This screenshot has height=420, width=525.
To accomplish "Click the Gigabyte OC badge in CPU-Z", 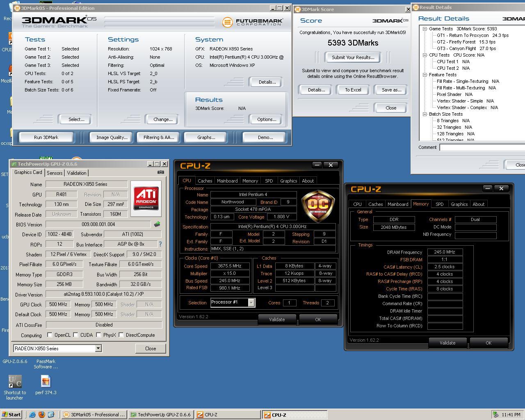I will point(318,206).
